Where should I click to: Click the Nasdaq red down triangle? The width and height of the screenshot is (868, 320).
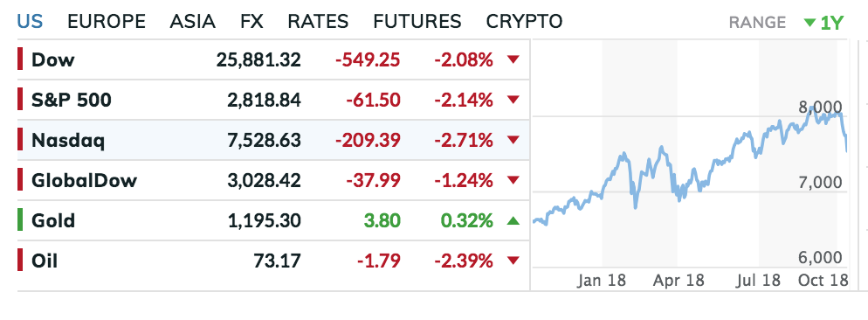513,140
